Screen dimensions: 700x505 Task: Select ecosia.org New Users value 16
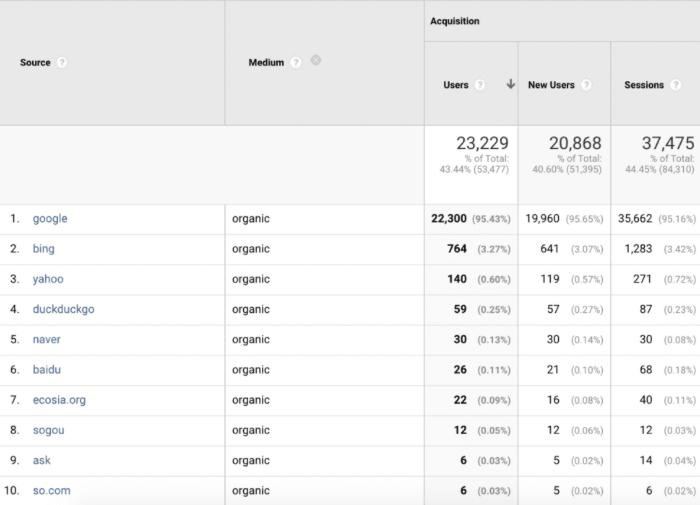553,400
